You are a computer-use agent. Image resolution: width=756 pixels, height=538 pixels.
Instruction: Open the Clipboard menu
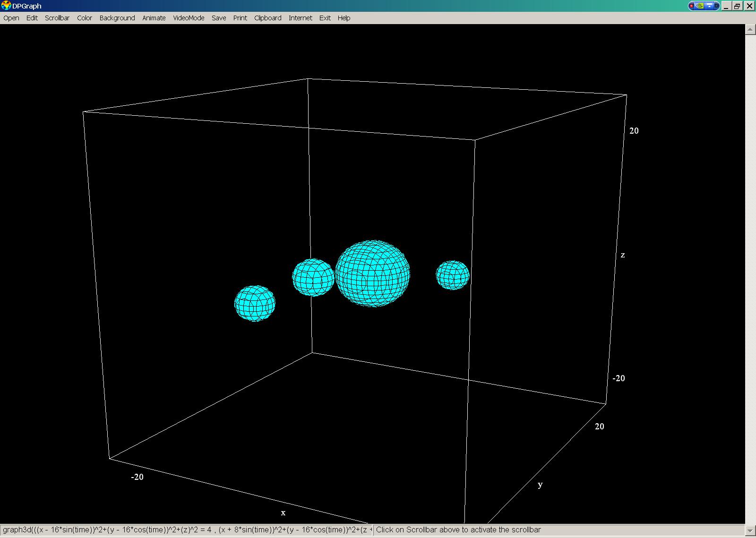(267, 18)
